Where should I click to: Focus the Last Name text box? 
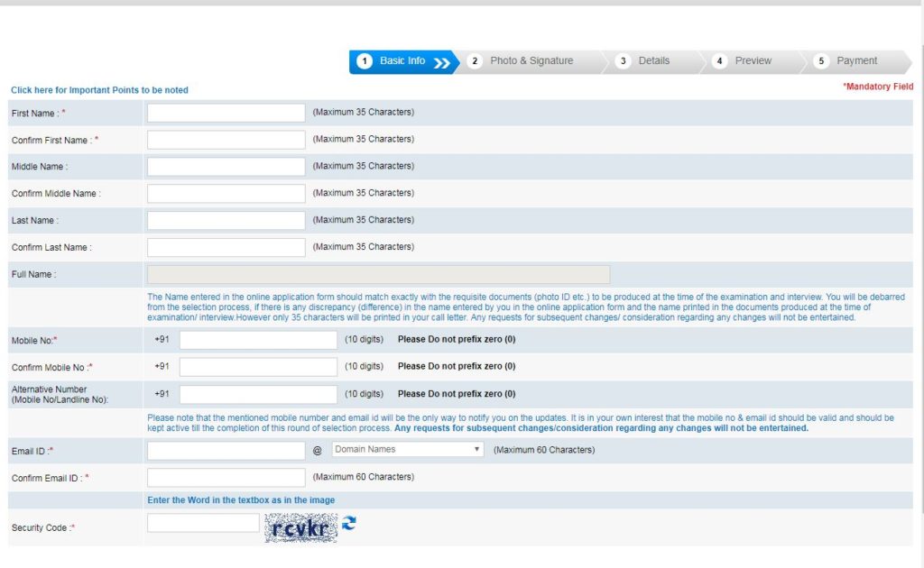tap(226, 221)
